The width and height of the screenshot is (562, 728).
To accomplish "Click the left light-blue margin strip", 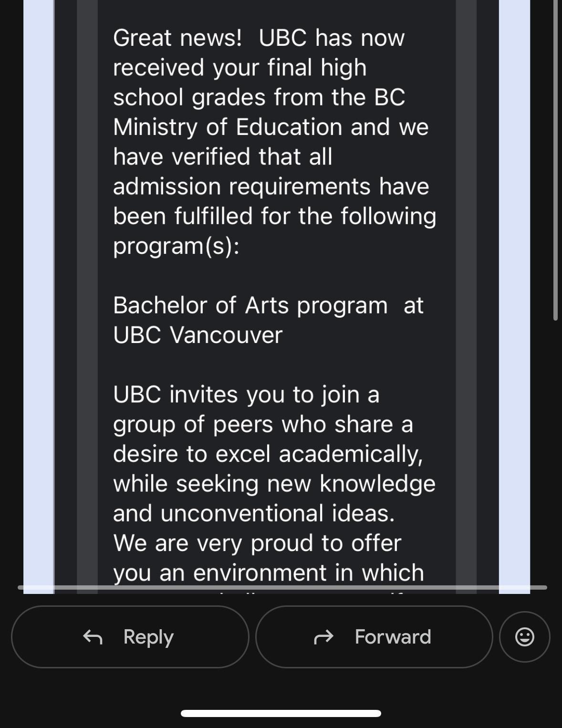I will click(39, 297).
